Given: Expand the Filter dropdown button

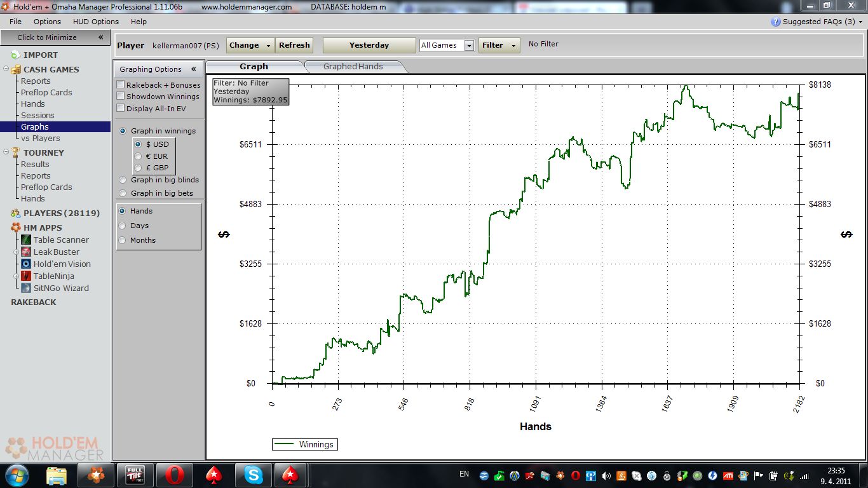Looking at the screenshot, I should pyautogui.click(x=499, y=45).
